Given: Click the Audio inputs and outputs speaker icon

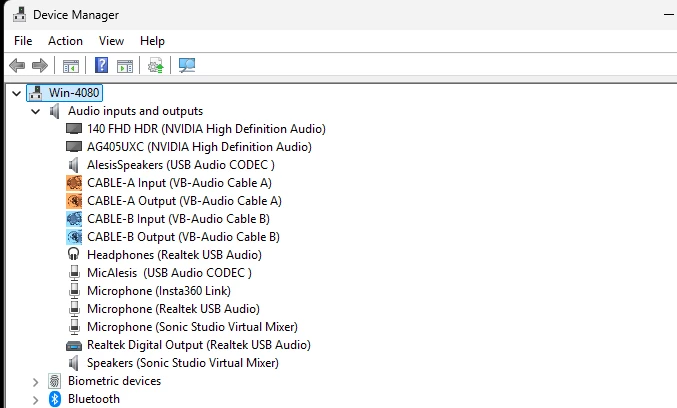Looking at the screenshot, I should pyautogui.click(x=54, y=111).
